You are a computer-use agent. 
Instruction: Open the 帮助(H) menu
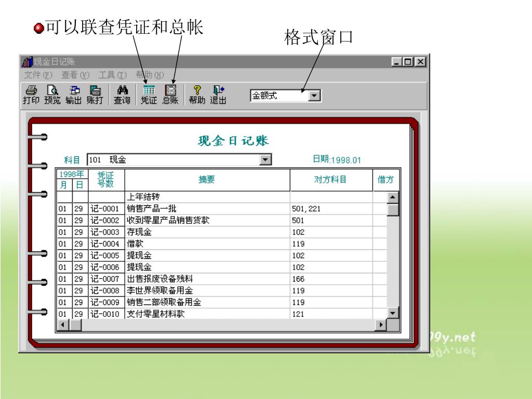coord(150,75)
